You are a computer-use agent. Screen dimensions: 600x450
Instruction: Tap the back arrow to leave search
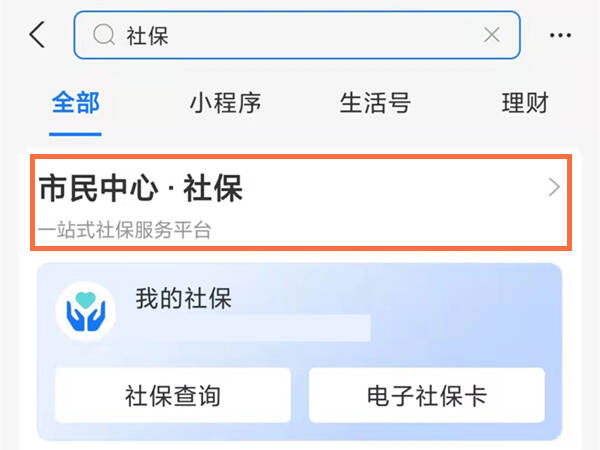[38, 34]
